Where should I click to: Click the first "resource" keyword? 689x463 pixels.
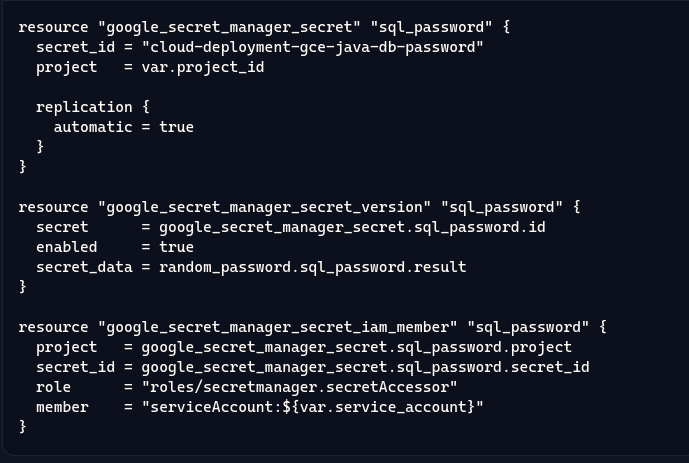[53, 27]
